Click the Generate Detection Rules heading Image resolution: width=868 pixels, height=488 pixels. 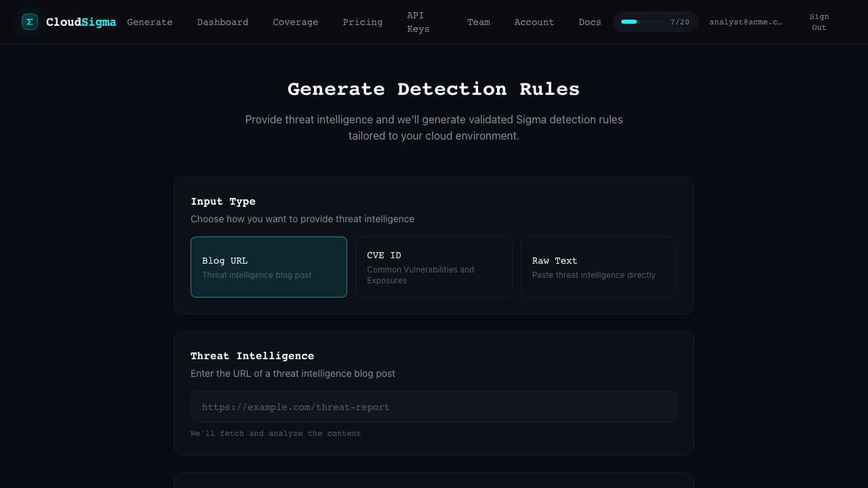click(x=433, y=89)
